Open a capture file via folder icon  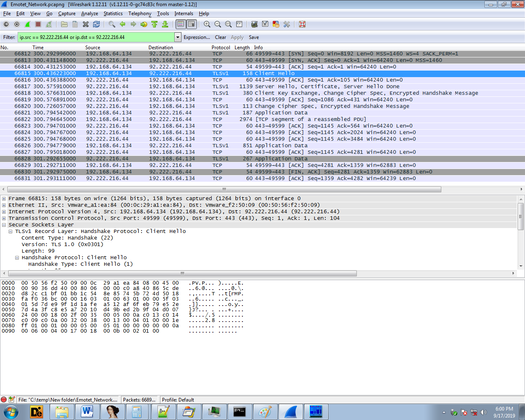pyautogui.click(x=64, y=24)
